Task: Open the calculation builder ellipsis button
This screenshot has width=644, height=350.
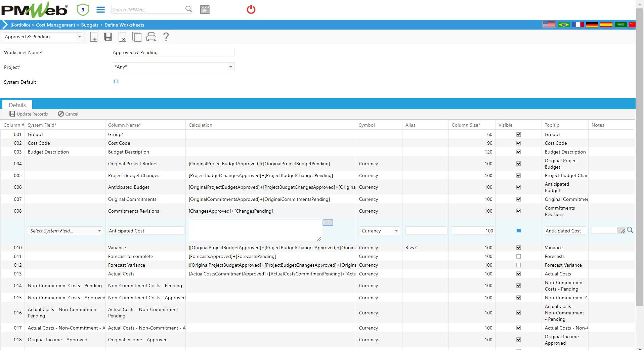Action: point(328,222)
